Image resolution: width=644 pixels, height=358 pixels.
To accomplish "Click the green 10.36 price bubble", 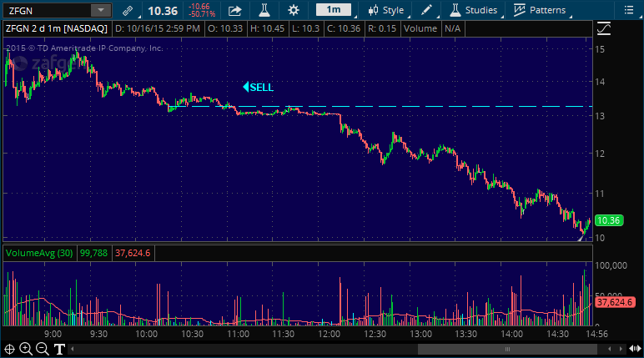I will click(609, 220).
